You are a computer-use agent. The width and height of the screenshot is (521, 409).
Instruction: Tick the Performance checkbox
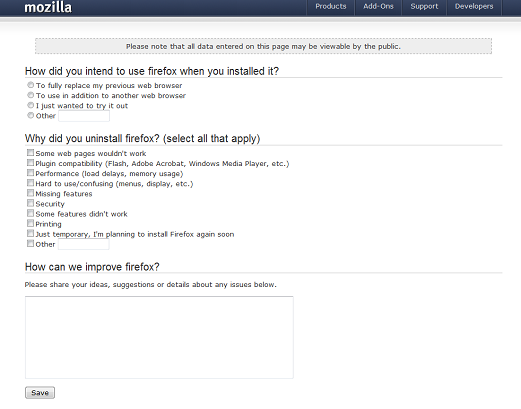(30, 173)
